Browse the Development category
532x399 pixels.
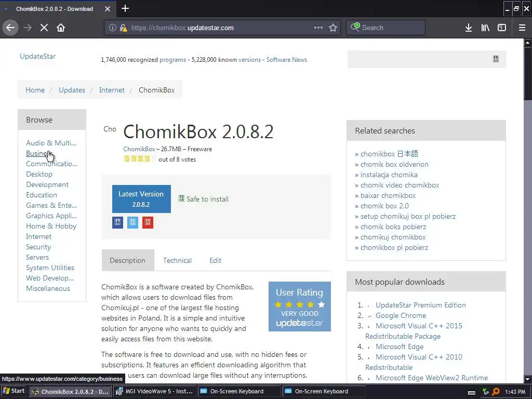coord(47,184)
